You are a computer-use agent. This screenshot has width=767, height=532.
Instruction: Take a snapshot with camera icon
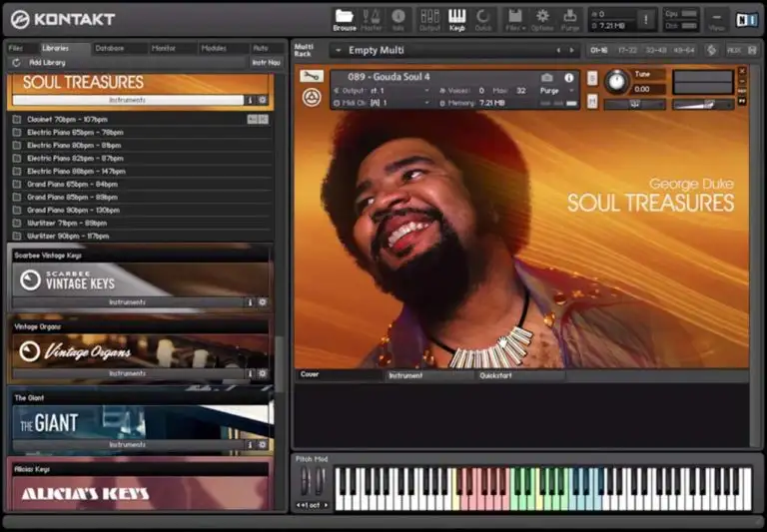coord(547,77)
